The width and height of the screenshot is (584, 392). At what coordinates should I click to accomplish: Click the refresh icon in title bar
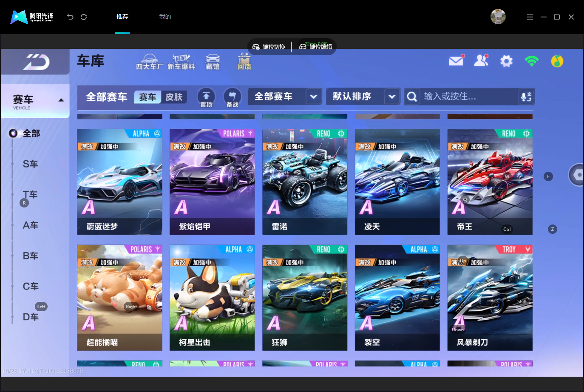[84, 17]
